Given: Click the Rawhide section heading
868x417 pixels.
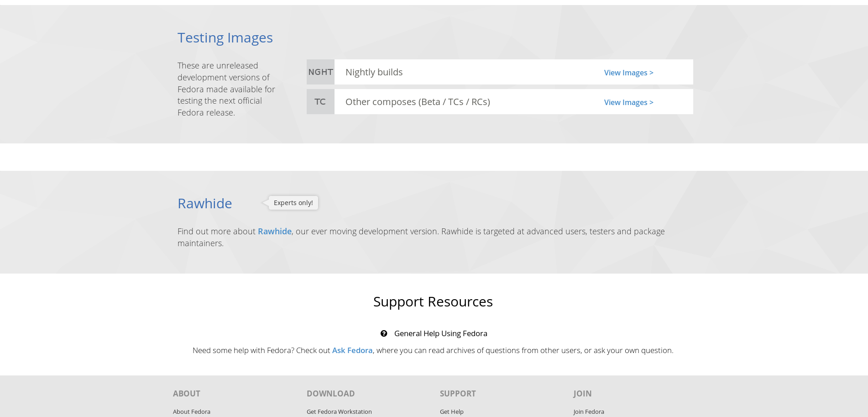Looking at the screenshot, I should pos(204,203).
